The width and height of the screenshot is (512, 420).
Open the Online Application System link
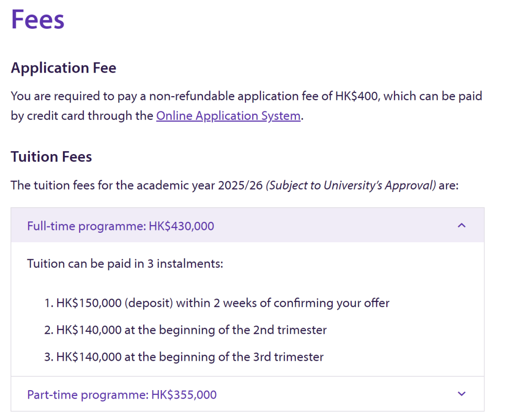click(228, 116)
